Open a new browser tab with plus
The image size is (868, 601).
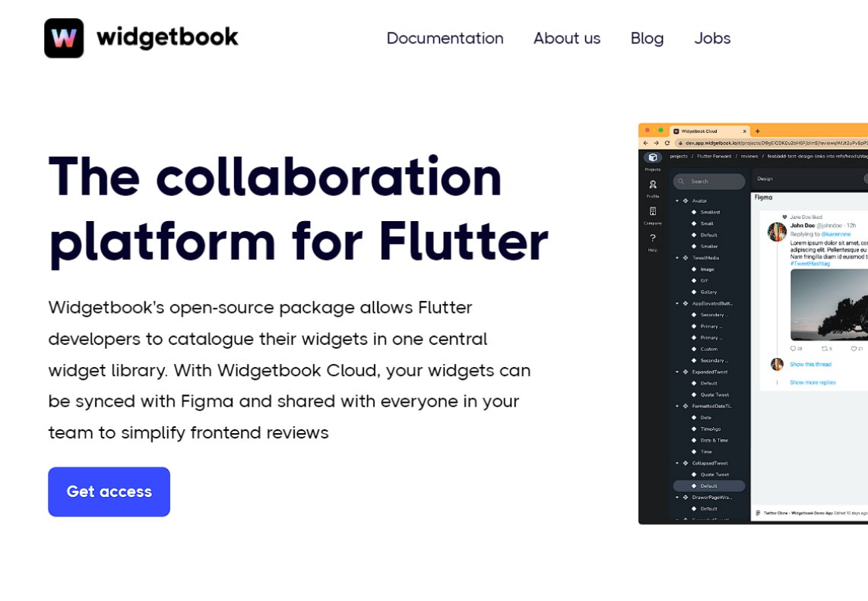(757, 131)
